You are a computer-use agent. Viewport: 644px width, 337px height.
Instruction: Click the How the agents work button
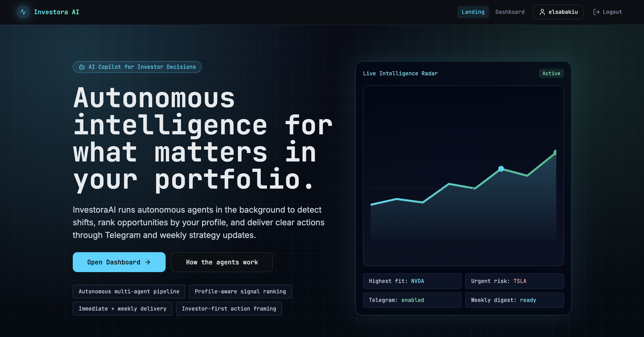(222, 262)
